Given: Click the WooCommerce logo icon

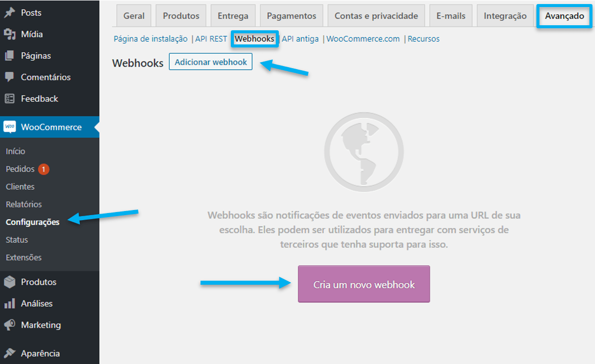Looking at the screenshot, I should coord(10,127).
